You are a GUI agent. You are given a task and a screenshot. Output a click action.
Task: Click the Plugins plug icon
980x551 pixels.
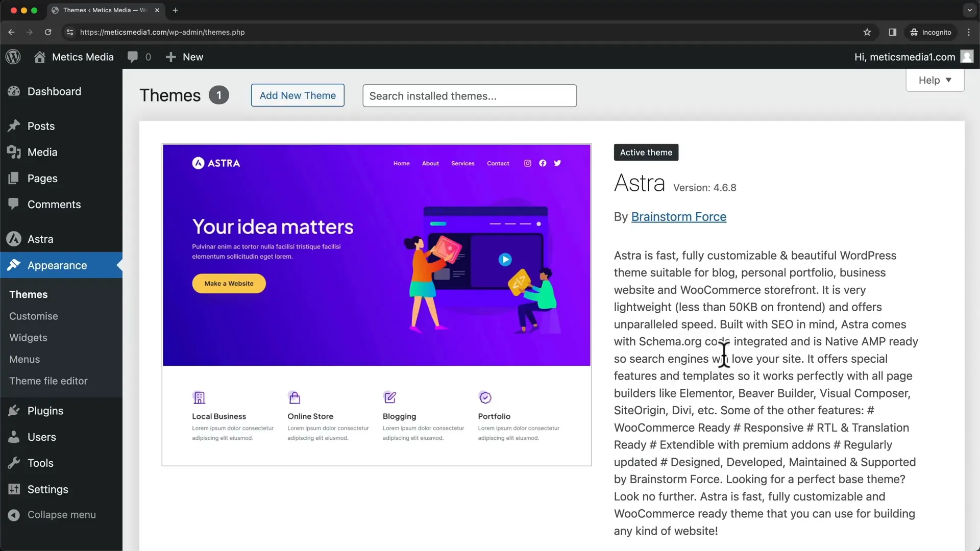pos(14,411)
